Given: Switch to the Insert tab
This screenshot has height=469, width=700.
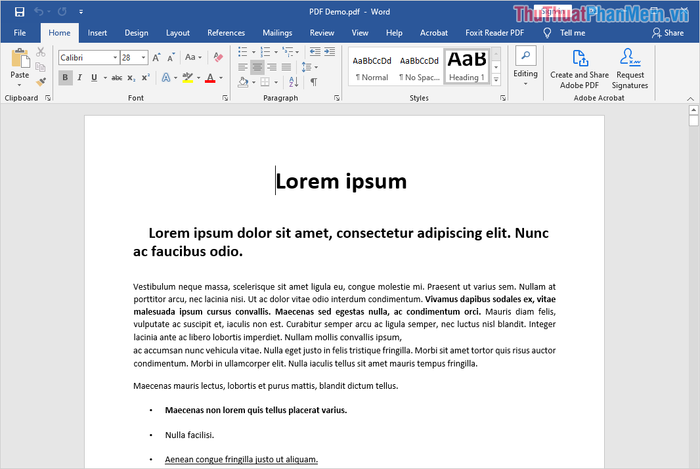Looking at the screenshot, I should click(97, 33).
